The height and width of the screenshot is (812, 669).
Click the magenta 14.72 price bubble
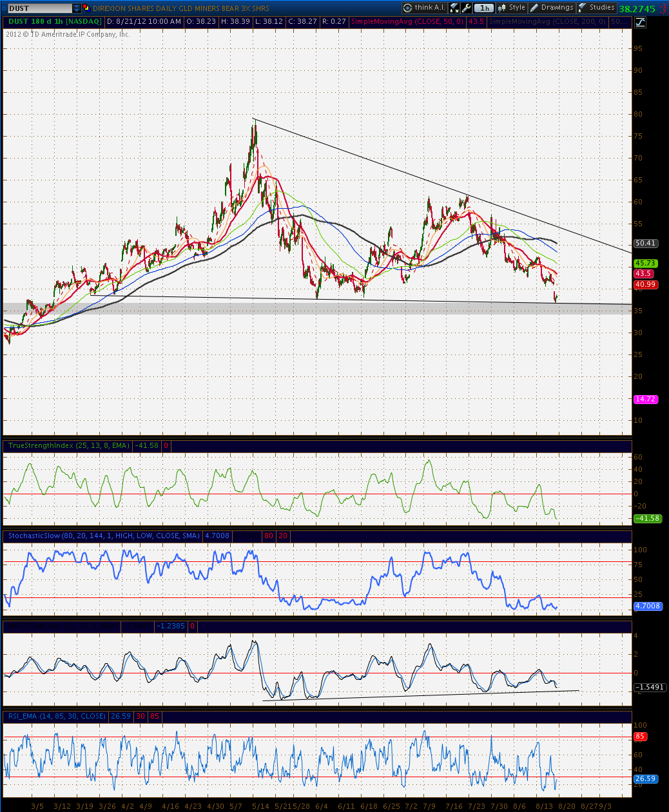click(645, 400)
